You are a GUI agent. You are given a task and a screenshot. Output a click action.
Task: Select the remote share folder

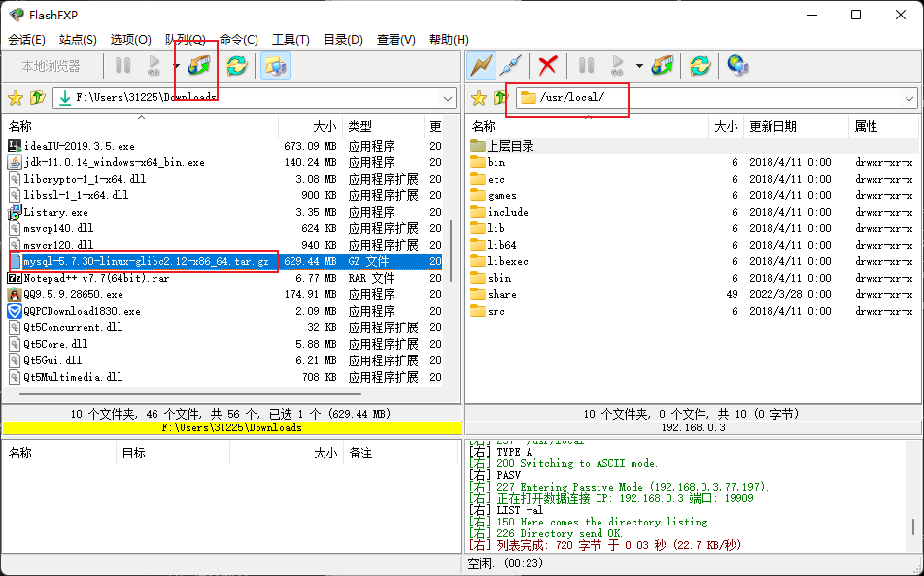(x=501, y=294)
